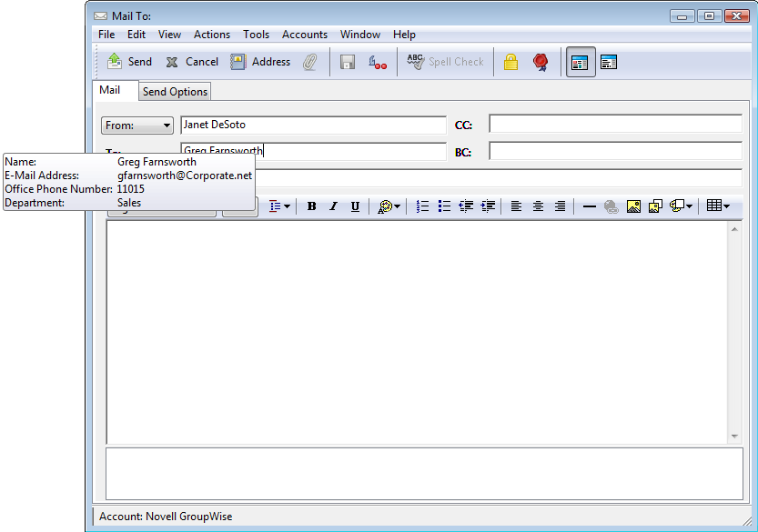Select the second view layout icon
This screenshot has height=532, width=758.
click(x=609, y=62)
